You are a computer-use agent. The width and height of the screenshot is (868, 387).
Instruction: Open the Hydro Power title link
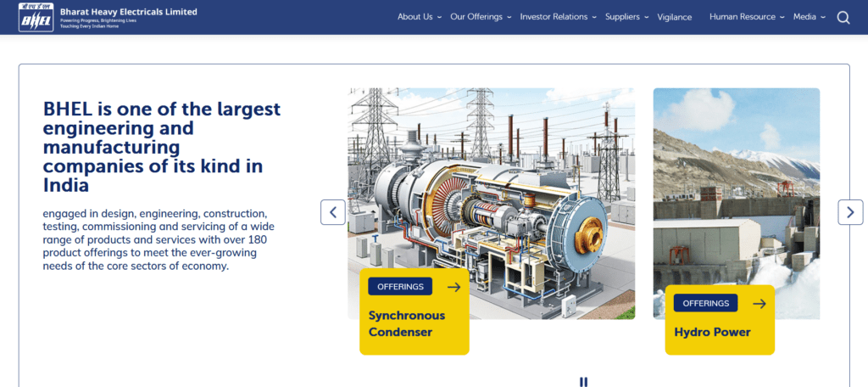pos(712,332)
